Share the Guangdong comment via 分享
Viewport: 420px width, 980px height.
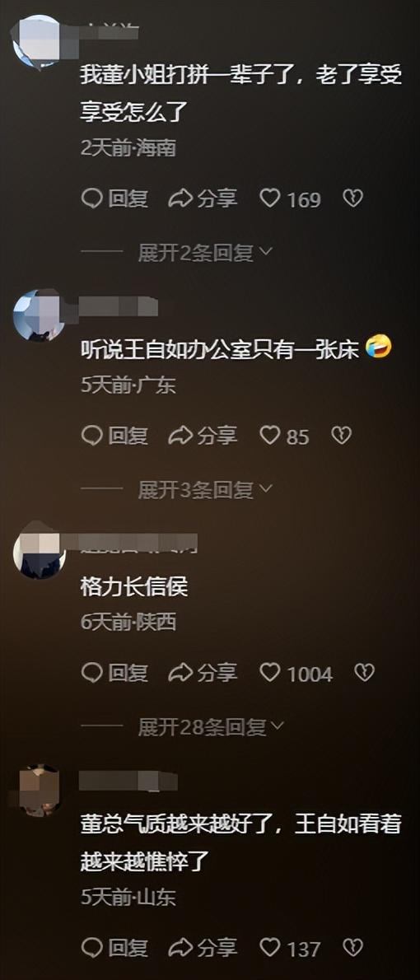point(203,436)
